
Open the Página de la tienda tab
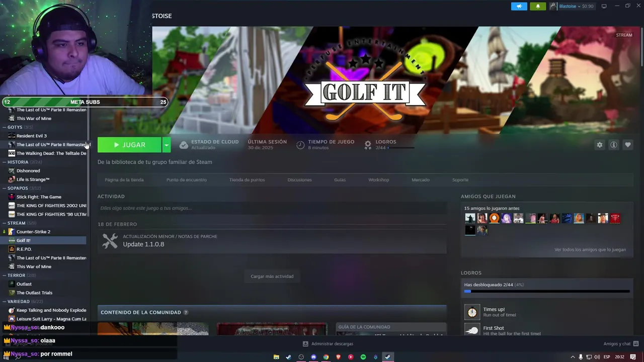pos(124,179)
